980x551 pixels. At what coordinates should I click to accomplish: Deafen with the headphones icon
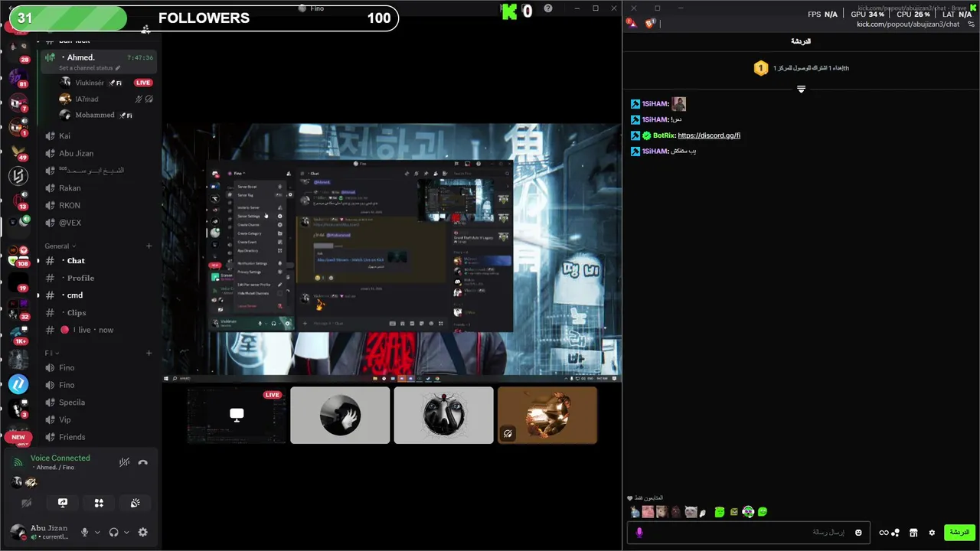click(x=114, y=532)
